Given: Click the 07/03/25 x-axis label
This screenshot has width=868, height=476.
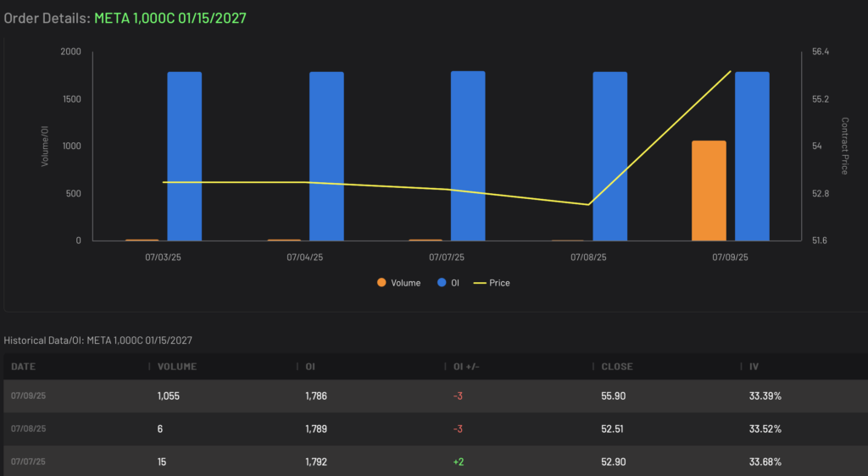Looking at the screenshot, I should click(164, 257).
